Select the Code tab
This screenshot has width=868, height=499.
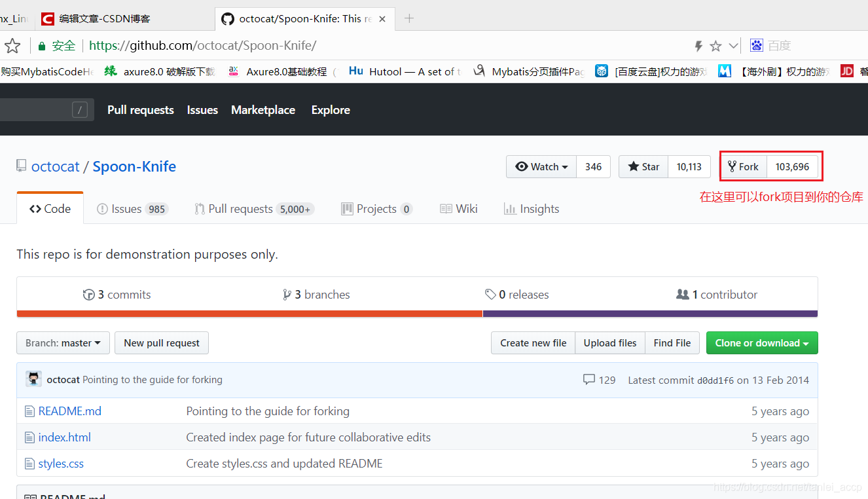[50, 209]
